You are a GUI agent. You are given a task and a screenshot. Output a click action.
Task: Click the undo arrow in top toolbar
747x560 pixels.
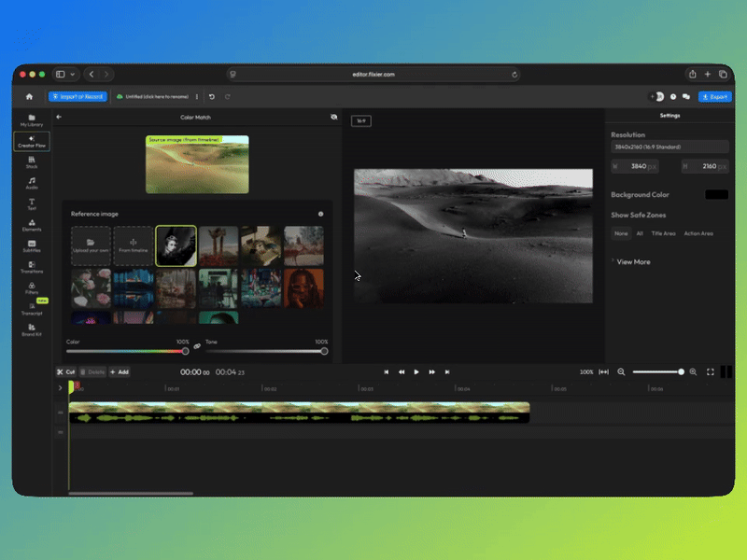coord(212,96)
